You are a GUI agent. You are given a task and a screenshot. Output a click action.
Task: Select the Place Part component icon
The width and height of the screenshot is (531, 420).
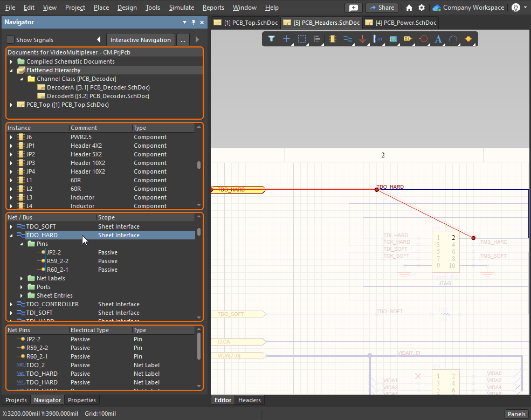[x=332, y=39]
